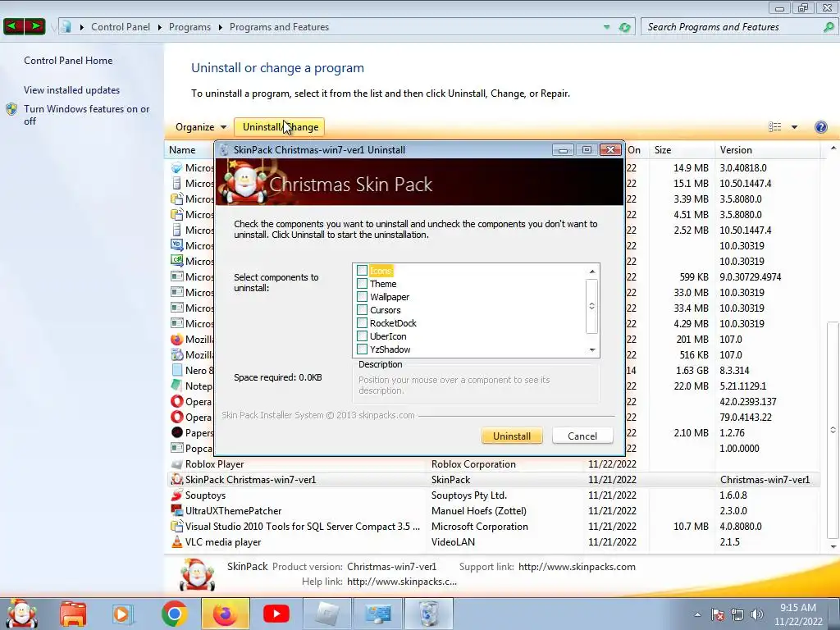Image resolution: width=840 pixels, height=630 pixels.
Task: Switch to Firefox in the taskbar
Action: [x=225, y=614]
